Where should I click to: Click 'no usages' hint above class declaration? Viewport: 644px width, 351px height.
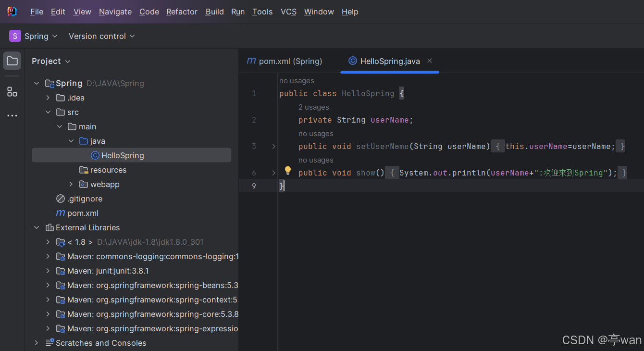pos(297,81)
